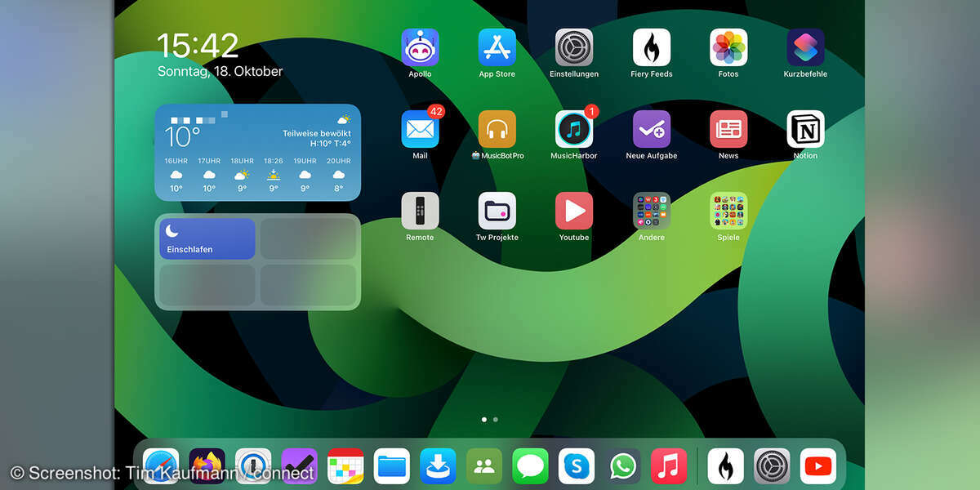The image size is (980, 490).
Task: Open Fiery Feeds flame icon in the dock
Action: [x=726, y=466]
